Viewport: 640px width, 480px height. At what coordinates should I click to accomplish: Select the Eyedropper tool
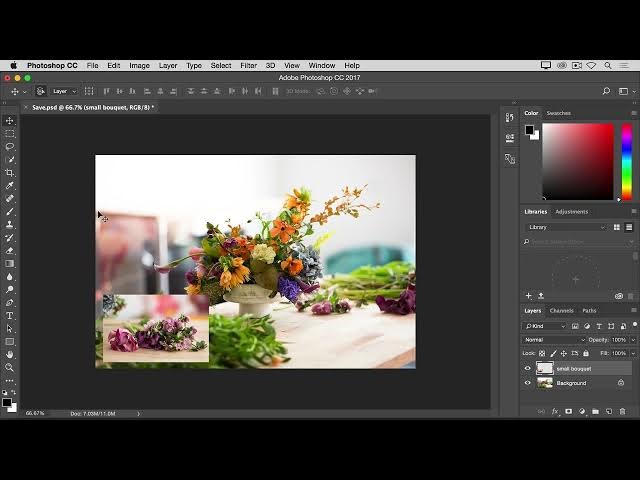click(10, 186)
